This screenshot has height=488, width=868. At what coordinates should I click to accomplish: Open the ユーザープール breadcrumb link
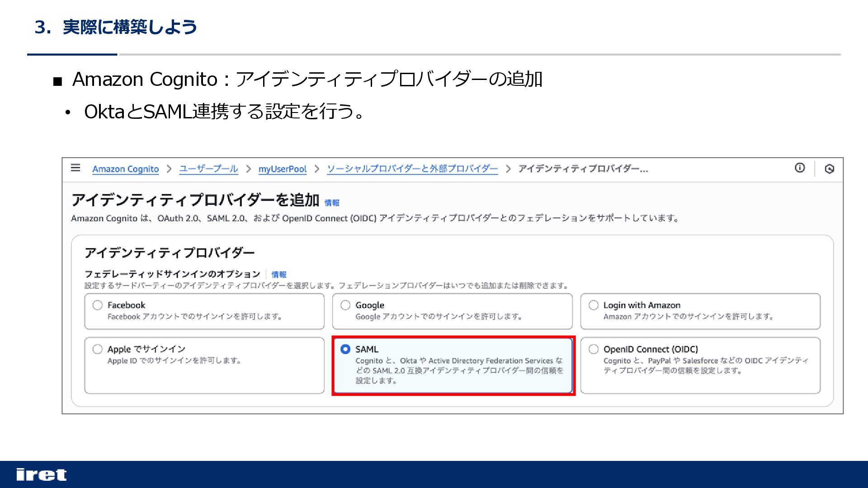click(x=208, y=169)
